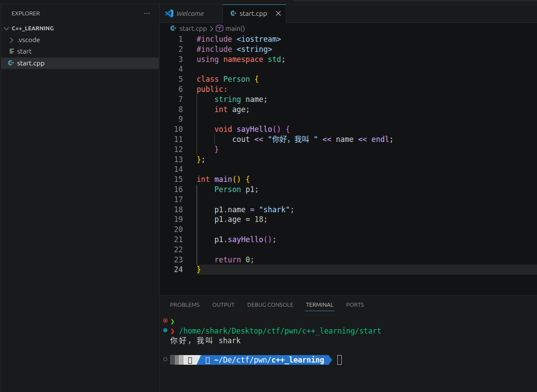Click on 'p1.name = "shark";' line

click(x=254, y=210)
